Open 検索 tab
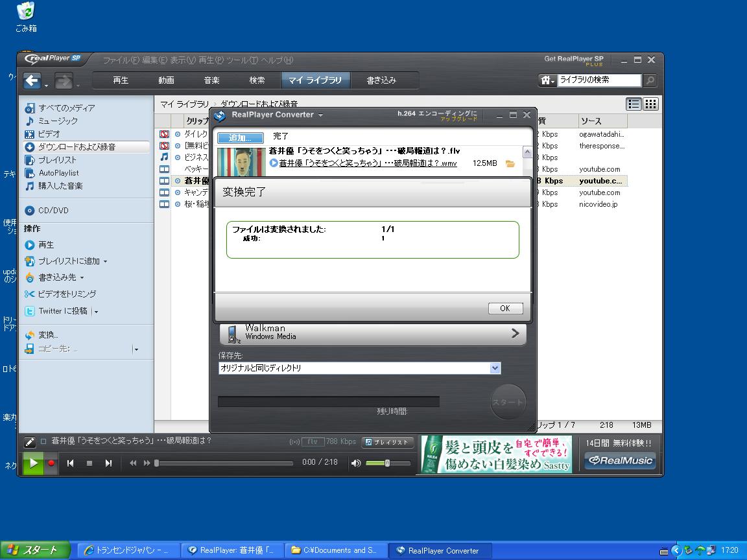The height and width of the screenshot is (560, 747). tap(257, 80)
